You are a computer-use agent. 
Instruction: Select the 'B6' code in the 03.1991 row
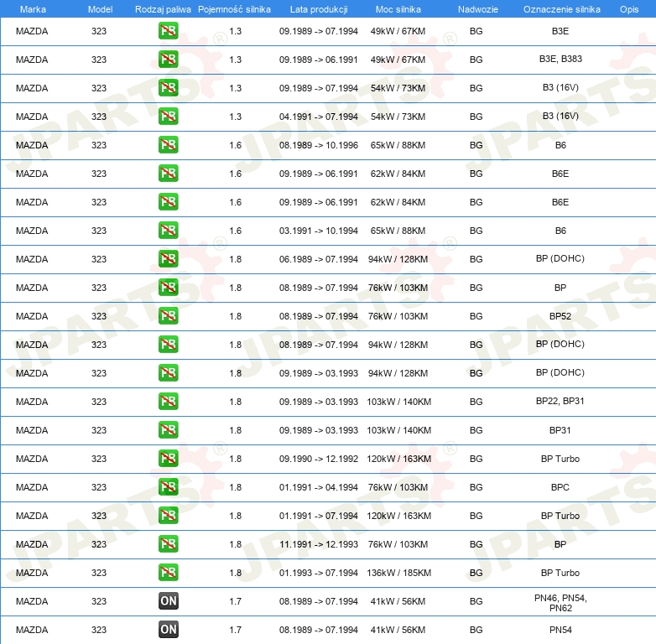point(560,231)
